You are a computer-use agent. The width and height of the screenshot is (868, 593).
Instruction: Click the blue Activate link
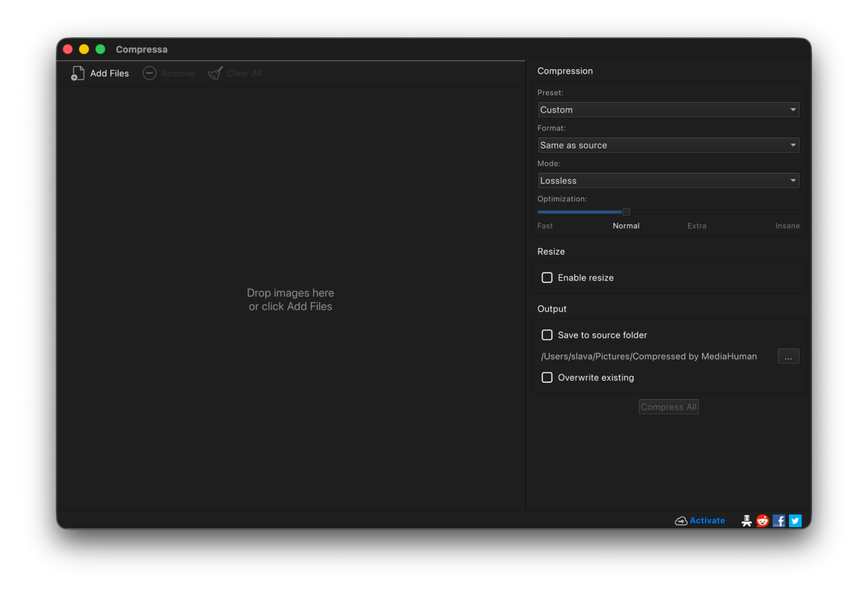pos(707,521)
